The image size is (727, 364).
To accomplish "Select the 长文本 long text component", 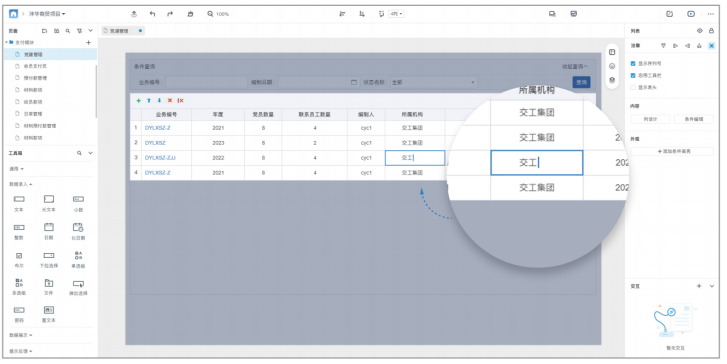I will coord(49,203).
